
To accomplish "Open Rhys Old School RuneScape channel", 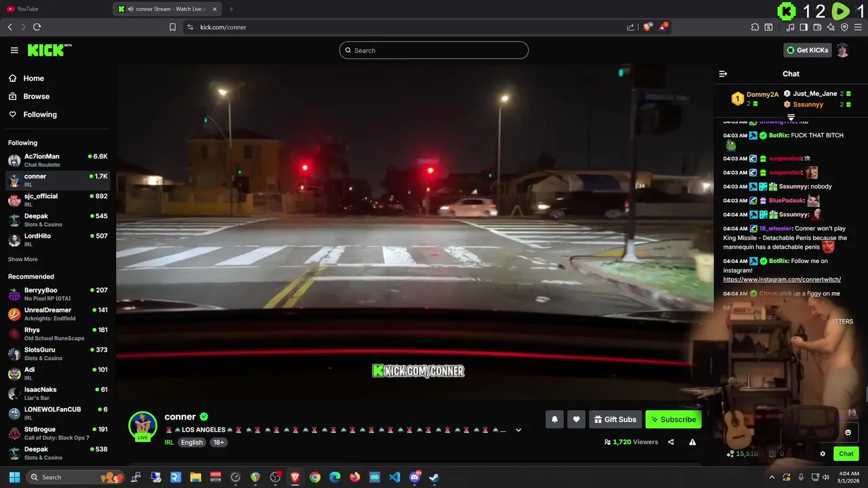I will (58, 333).
